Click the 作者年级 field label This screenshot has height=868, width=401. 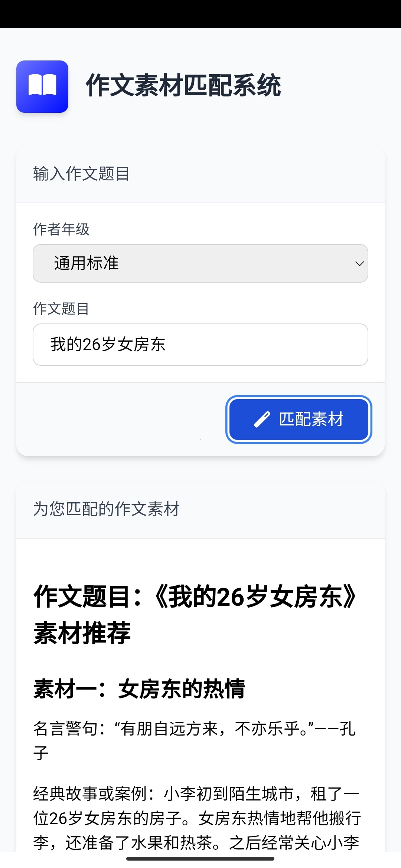61,229
